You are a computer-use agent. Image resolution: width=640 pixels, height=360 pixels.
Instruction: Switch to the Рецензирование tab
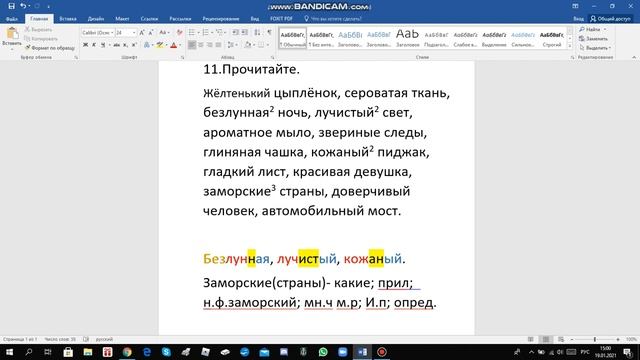[221, 19]
